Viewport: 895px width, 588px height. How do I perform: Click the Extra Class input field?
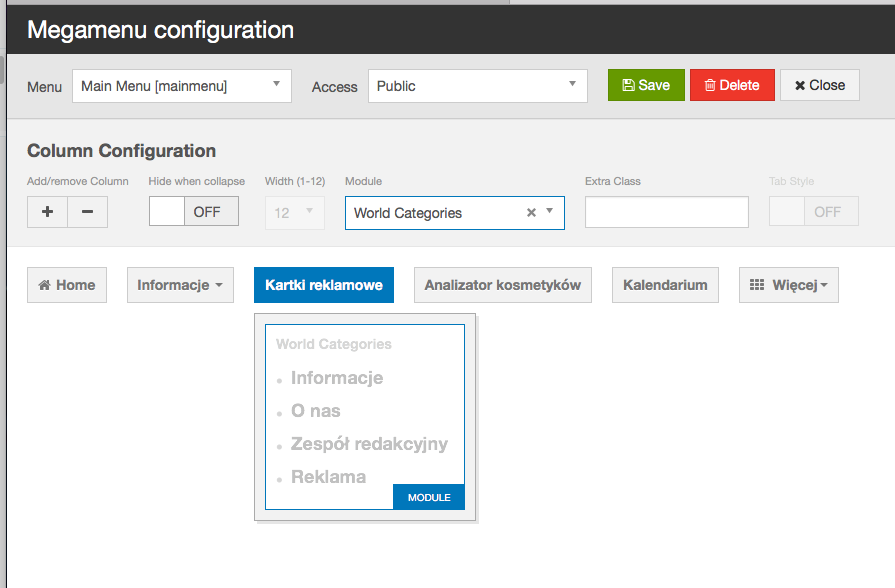tap(666, 212)
